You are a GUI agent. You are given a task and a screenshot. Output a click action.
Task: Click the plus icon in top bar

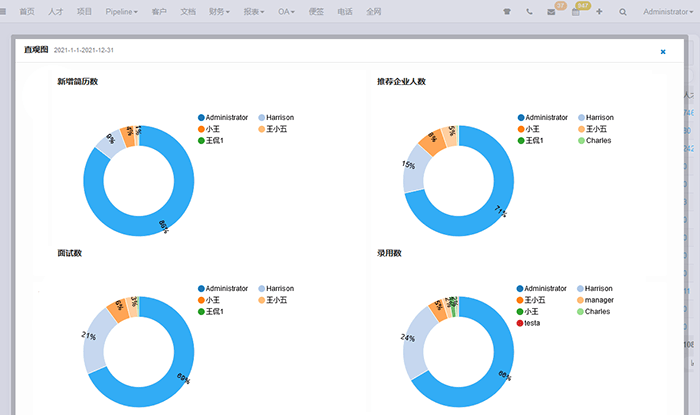(599, 12)
